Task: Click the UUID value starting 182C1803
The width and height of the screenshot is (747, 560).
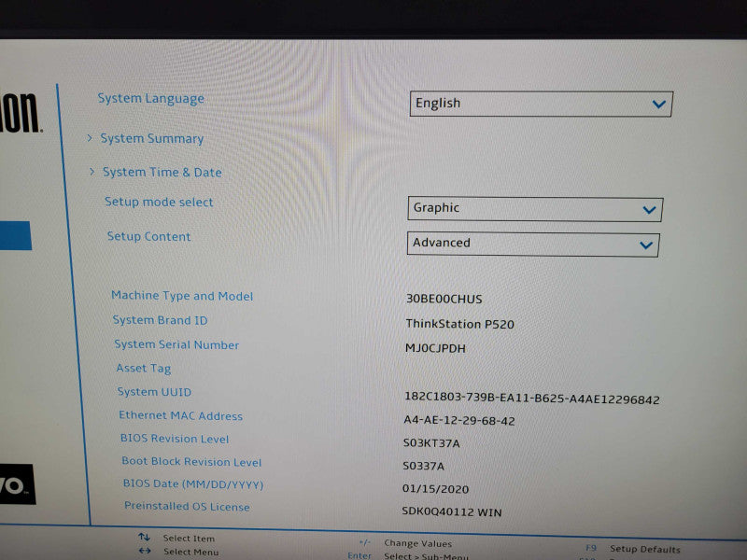Action: [x=532, y=399]
